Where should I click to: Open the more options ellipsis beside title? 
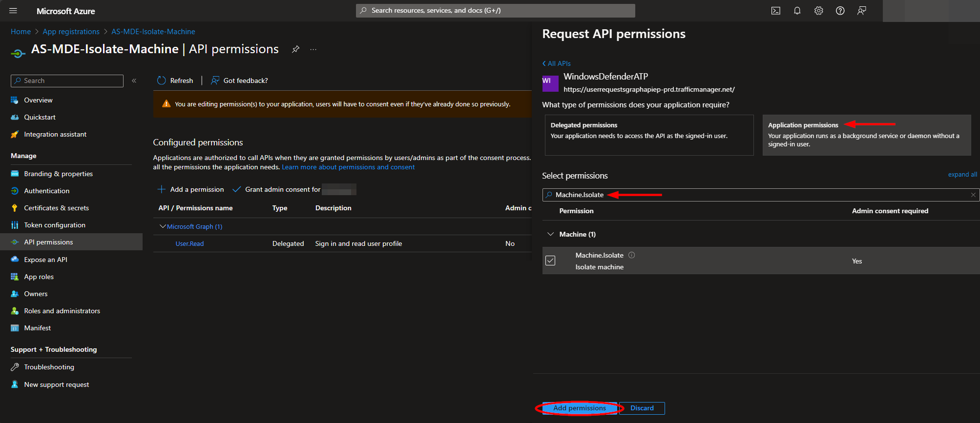tap(313, 49)
